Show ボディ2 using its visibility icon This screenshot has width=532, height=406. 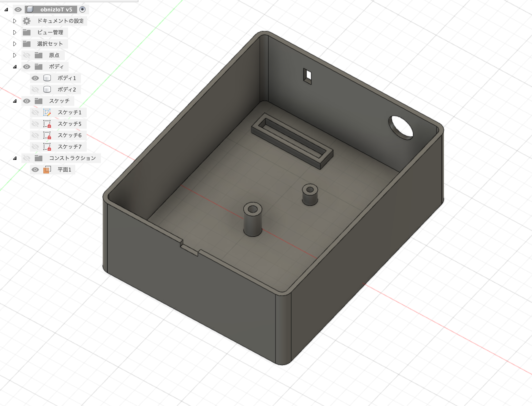[x=35, y=90]
